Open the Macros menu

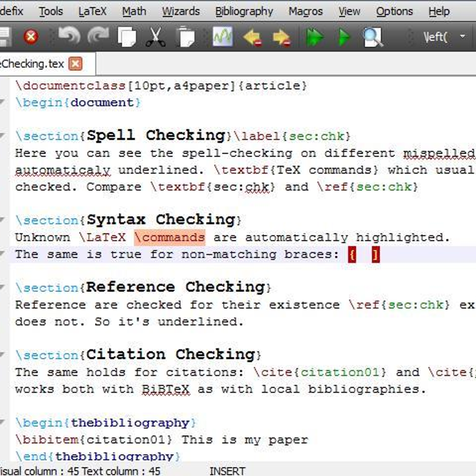point(306,11)
